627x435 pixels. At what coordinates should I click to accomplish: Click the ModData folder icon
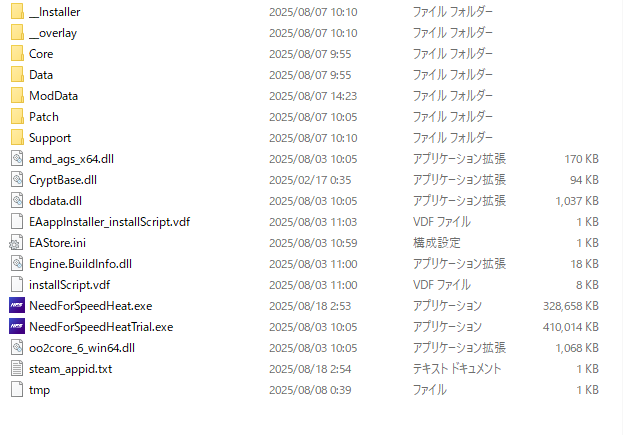pyautogui.click(x=17, y=96)
